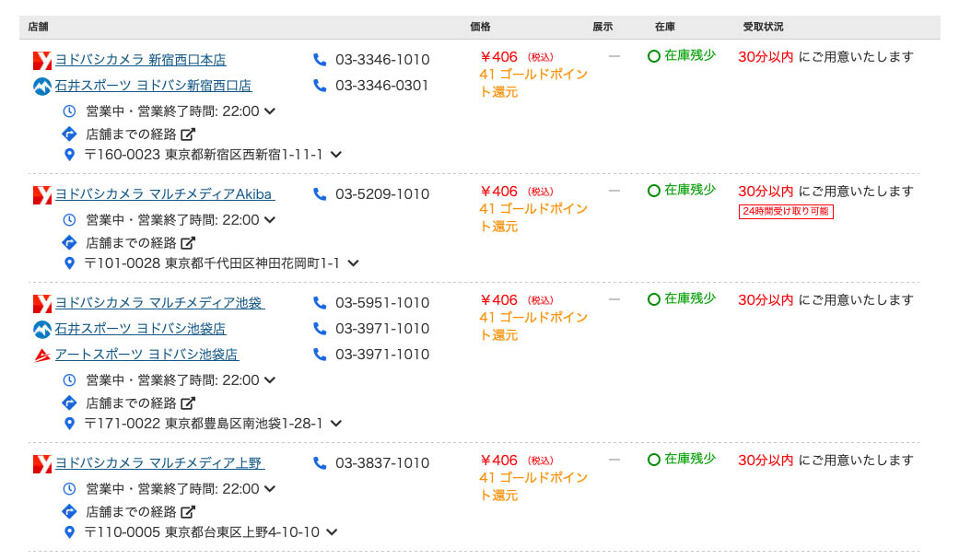
Task: Click phone number 03-3346-1010
Action: click(x=382, y=60)
